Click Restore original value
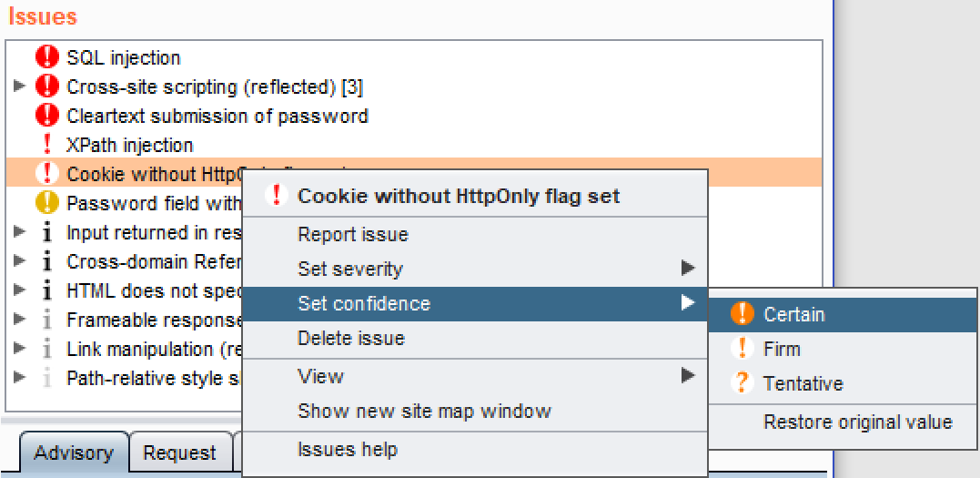The image size is (980, 478). coord(857,422)
